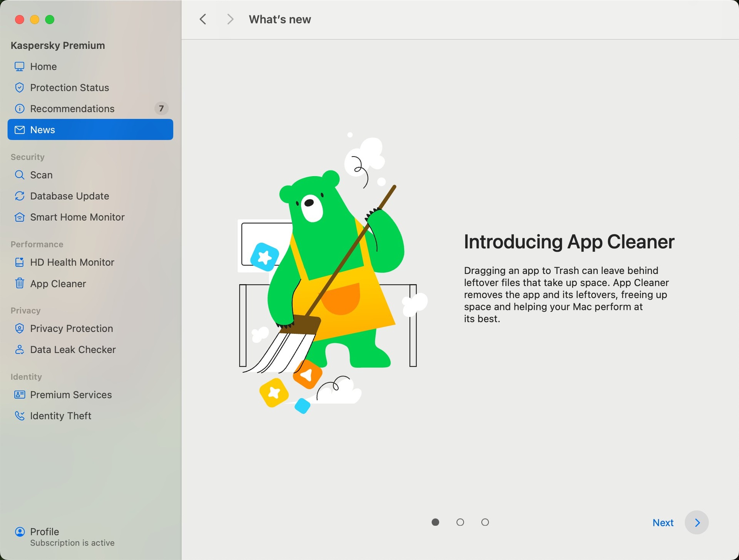Click the Next text link
Screen dimensions: 739x560
click(663, 523)
